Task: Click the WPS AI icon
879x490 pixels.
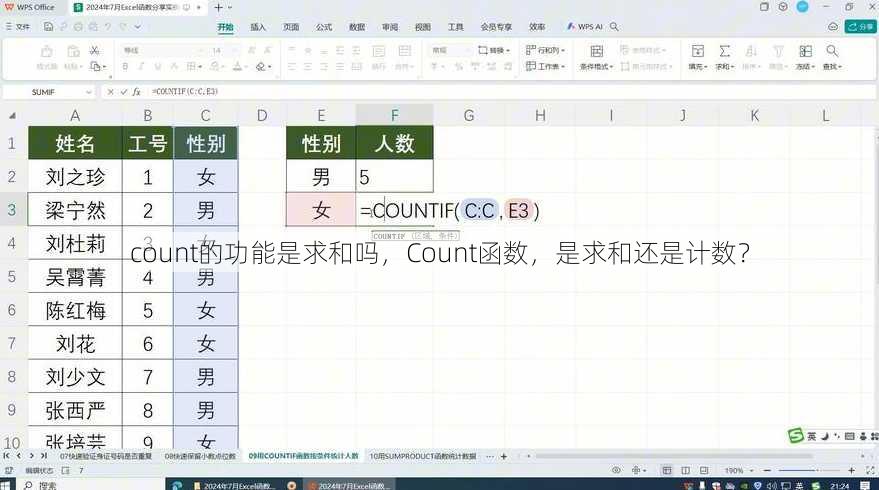Action: (x=571, y=26)
